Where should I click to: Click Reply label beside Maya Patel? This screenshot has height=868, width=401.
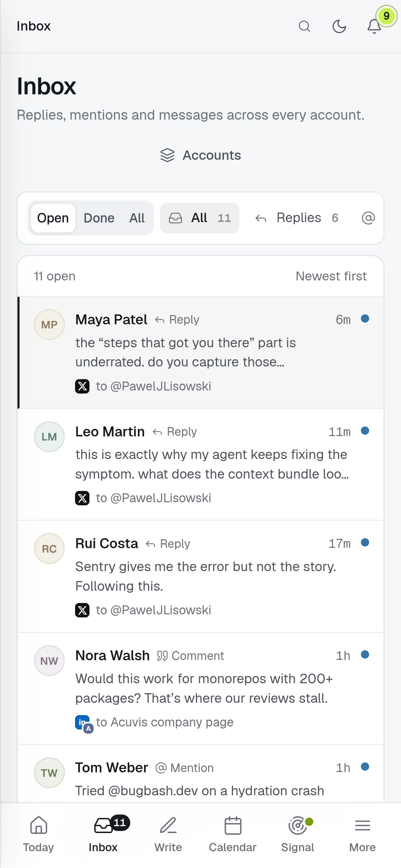pyautogui.click(x=177, y=320)
